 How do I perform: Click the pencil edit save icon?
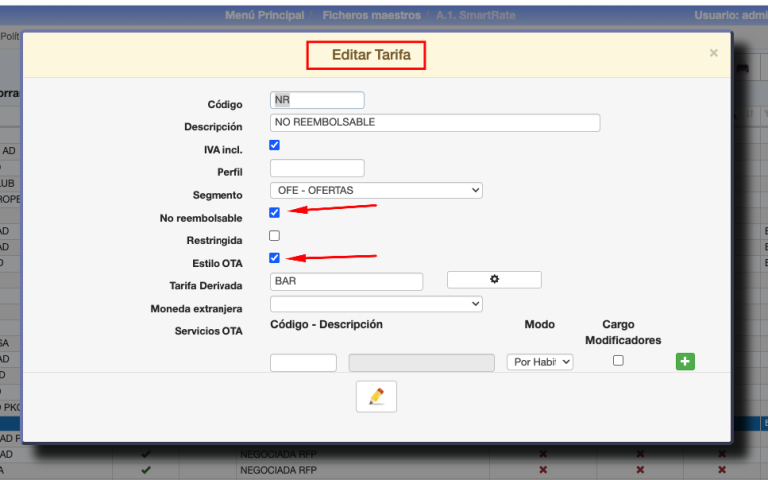point(376,397)
